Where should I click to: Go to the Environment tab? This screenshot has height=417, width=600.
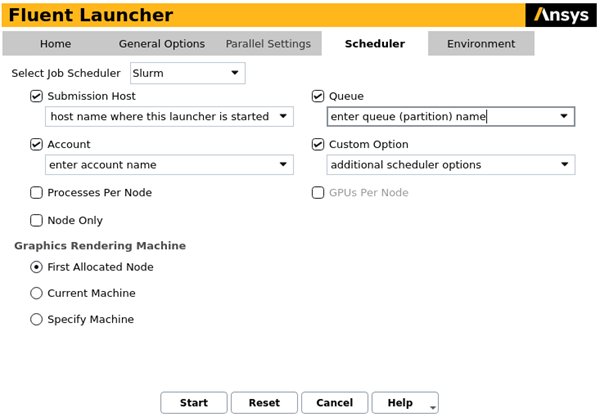click(481, 44)
